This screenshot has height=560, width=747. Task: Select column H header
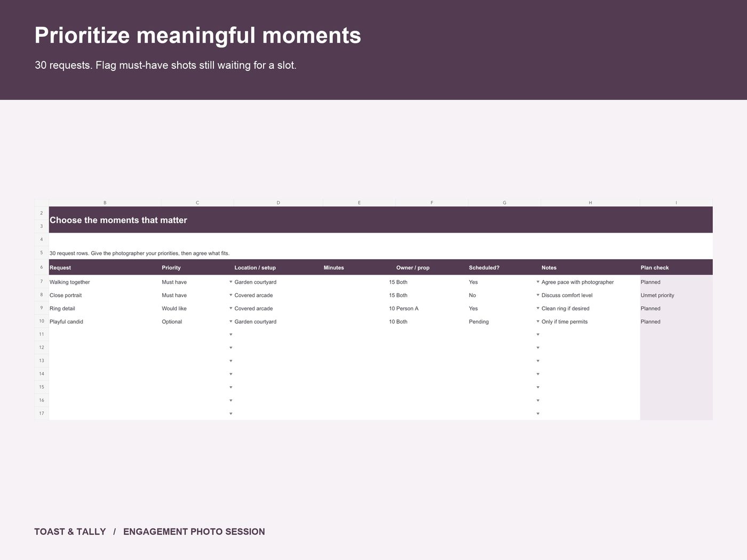click(590, 203)
